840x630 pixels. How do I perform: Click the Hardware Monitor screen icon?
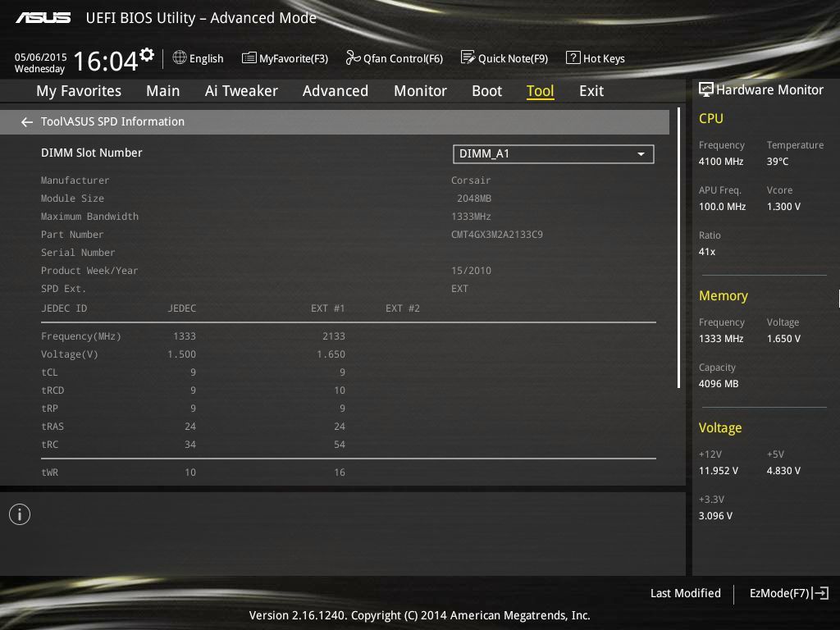(x=706, y=89)
